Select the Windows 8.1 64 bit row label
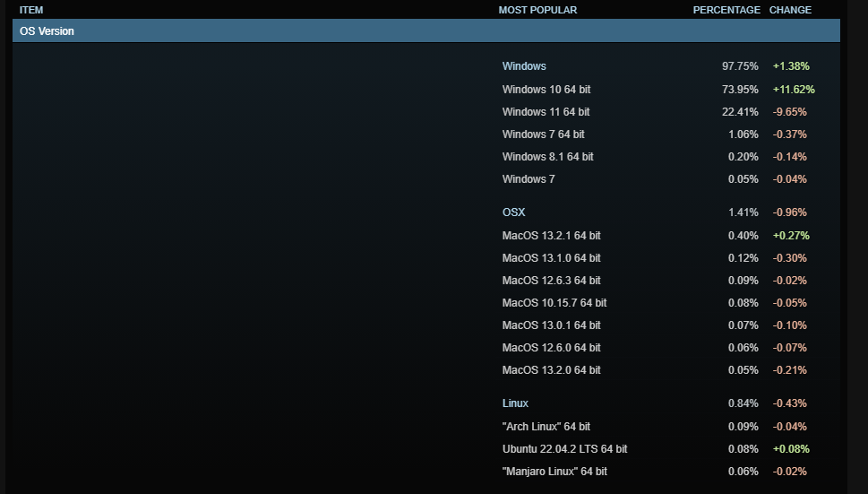 click(547, 157)
